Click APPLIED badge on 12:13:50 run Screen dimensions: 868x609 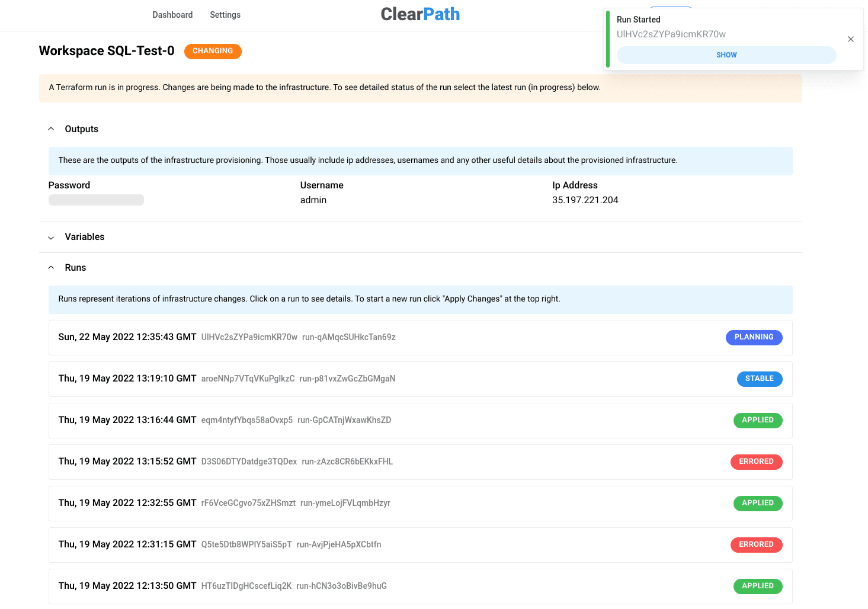coord(757,586)
